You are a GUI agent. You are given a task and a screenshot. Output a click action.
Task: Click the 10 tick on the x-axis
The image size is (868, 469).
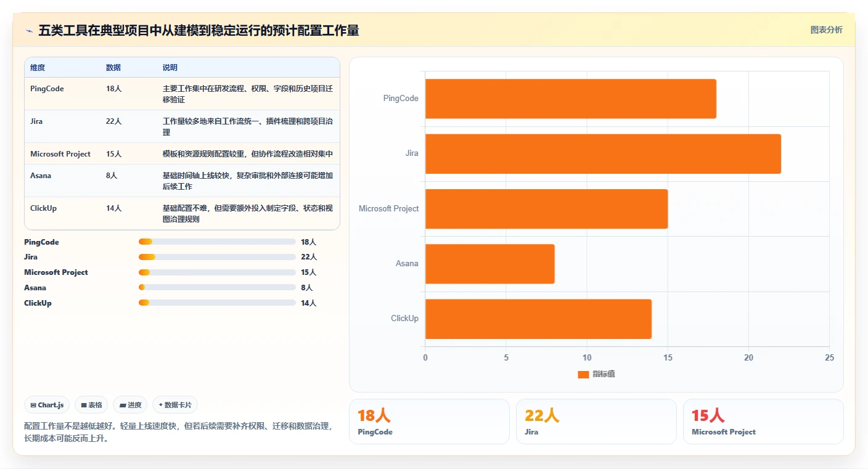587,357
